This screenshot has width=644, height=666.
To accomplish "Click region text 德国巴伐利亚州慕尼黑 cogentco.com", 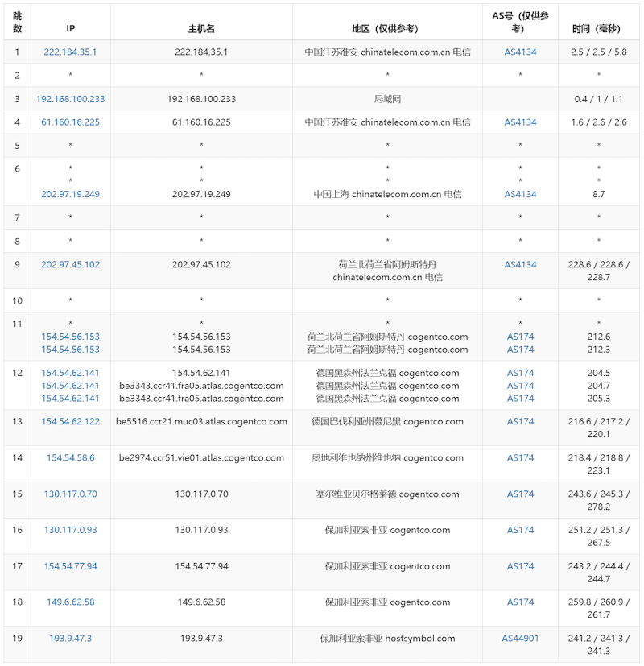I will (387, 422).
